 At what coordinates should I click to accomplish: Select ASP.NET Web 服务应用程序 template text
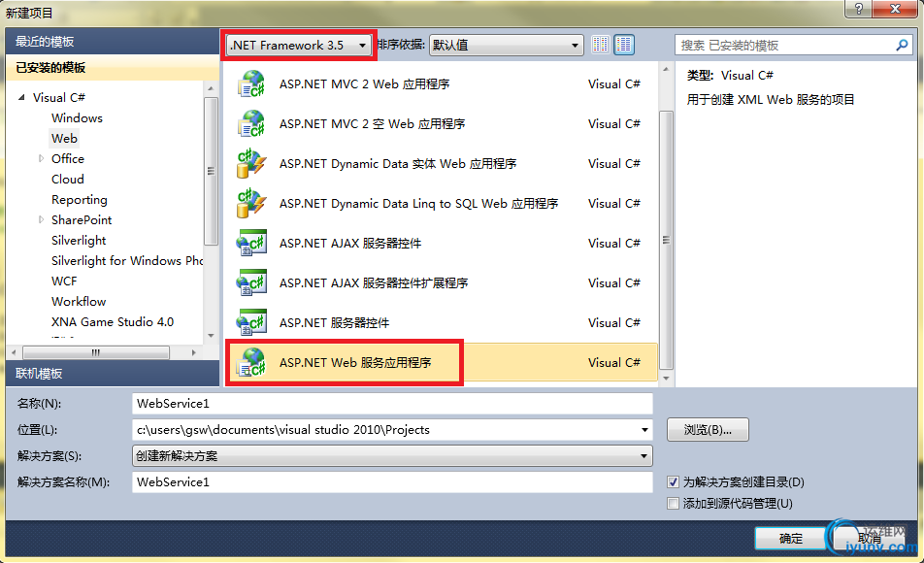pyautogui.click(x=355, y=363)
